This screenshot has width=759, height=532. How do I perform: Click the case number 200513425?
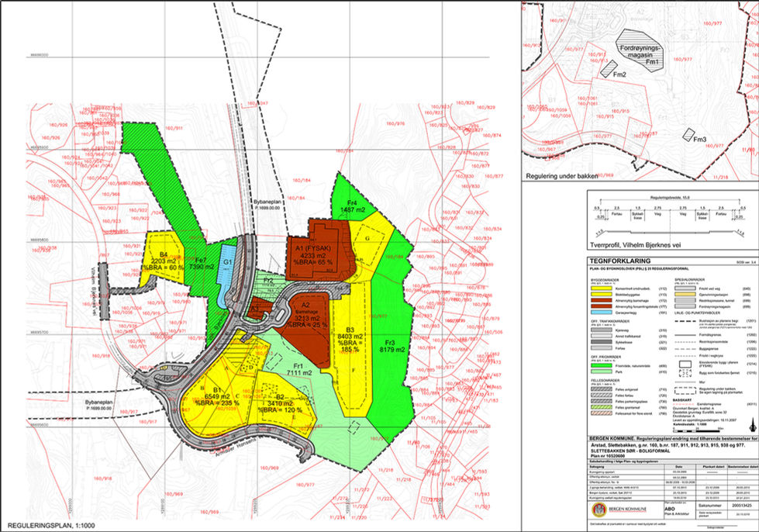point(743,505)
